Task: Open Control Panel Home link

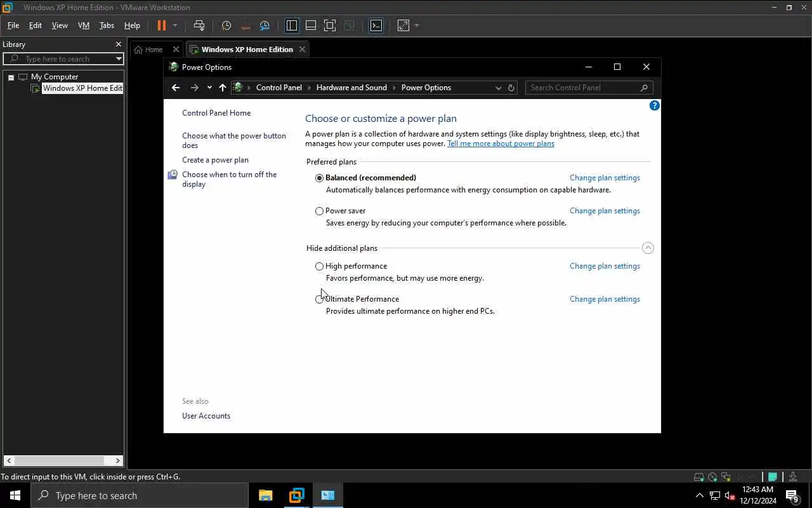Action: 216,113
